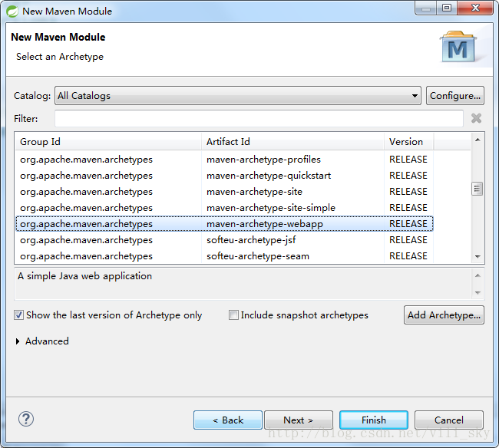This screenshot has width=499, height=448.
Task: Select maven-archetype-site artifact
Action: [x=254, y=192]
